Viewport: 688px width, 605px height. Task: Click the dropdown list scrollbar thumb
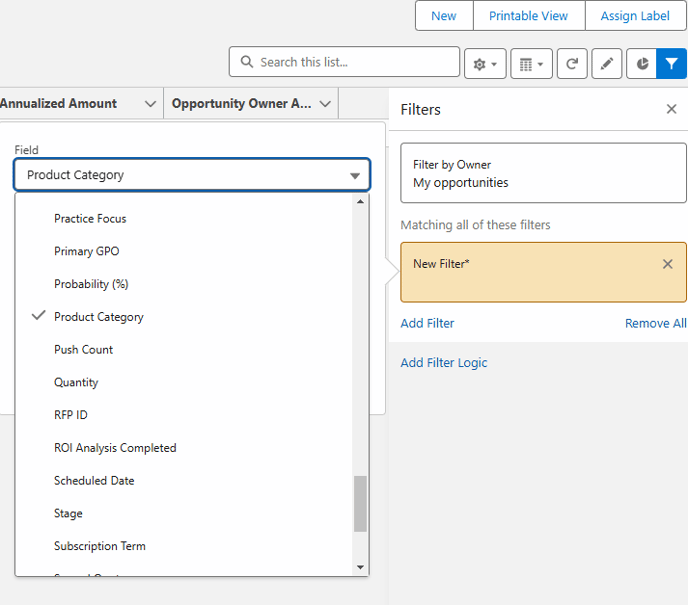click(361, 503)
